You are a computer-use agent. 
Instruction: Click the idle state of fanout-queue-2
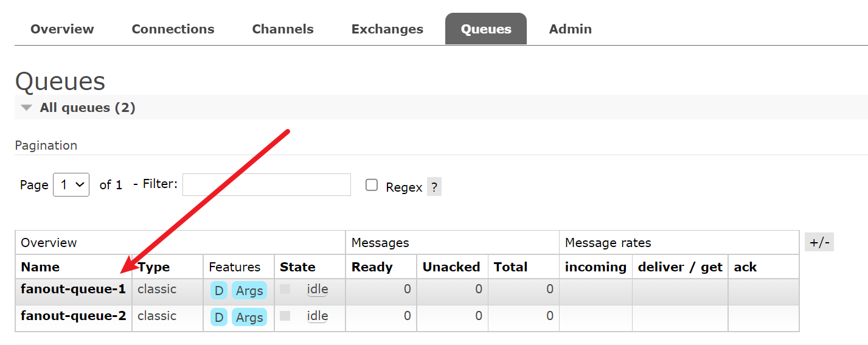pos(318,316)
